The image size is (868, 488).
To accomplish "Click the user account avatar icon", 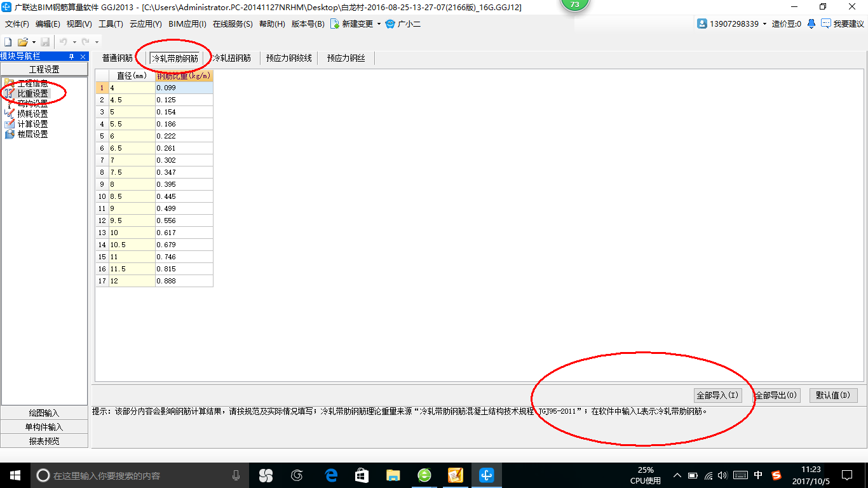I will [702, 24].
